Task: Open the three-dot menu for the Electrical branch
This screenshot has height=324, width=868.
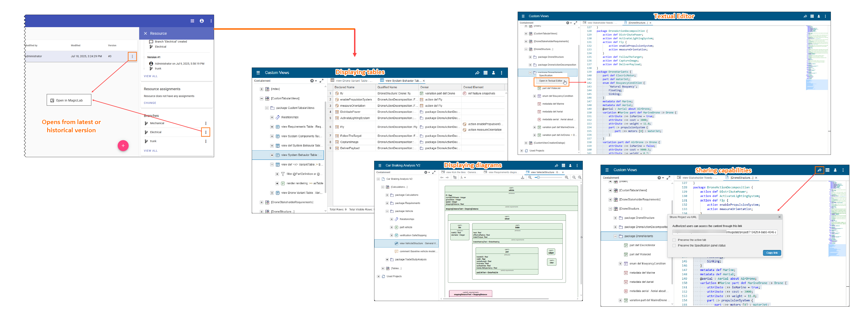Action: click(x=205, y=132)
